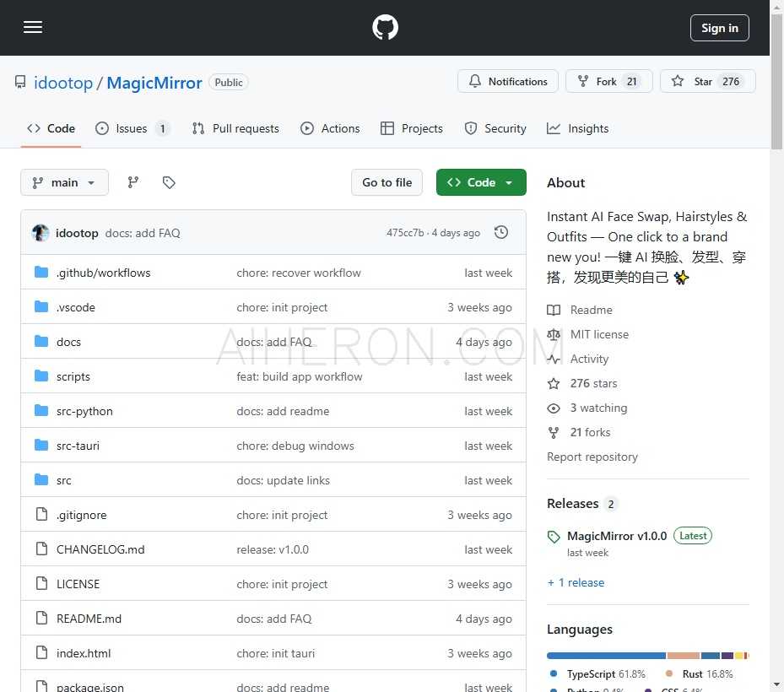Click the Sign in button
The image size is (784, 692).
click(719, 28)
